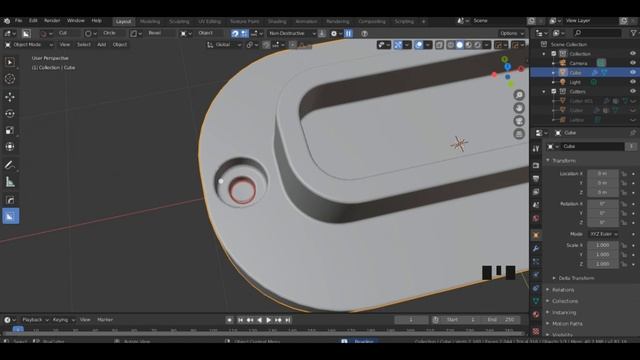Expand the Instancing panel
640x360 pixels.
564,313
